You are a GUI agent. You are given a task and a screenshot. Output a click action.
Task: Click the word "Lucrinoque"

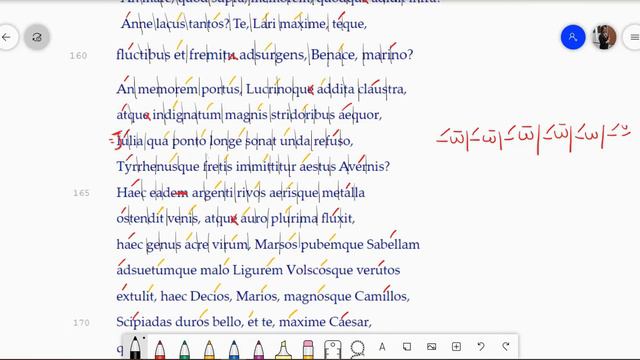pyautogui.click(x=280, y=89)
